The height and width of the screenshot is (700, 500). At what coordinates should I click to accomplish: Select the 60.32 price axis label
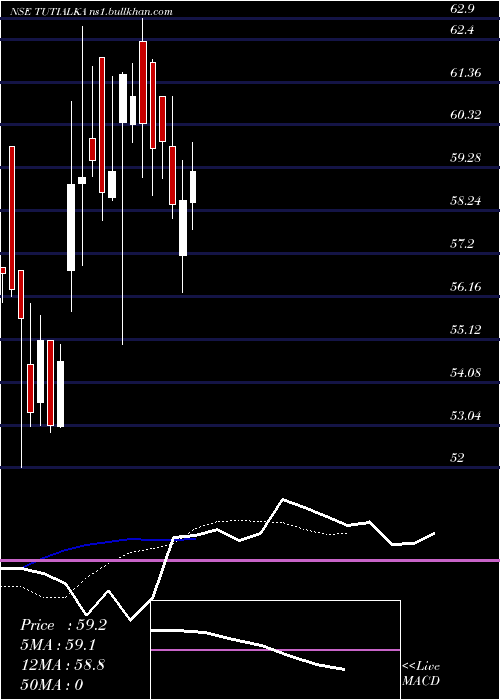point(466,115)
